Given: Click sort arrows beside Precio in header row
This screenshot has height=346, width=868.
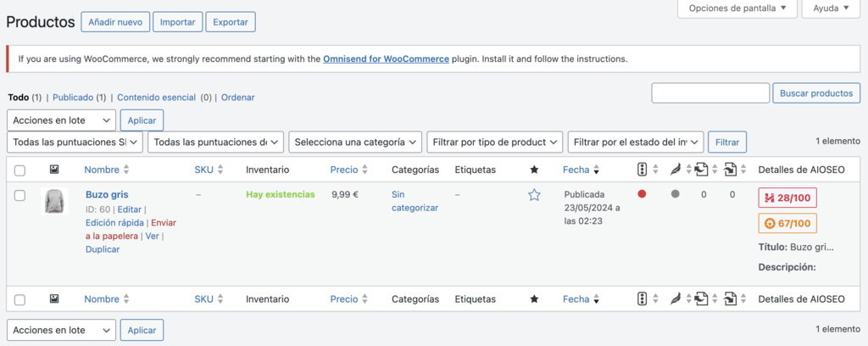Looking at the screenshot, I should pos(364,170).
